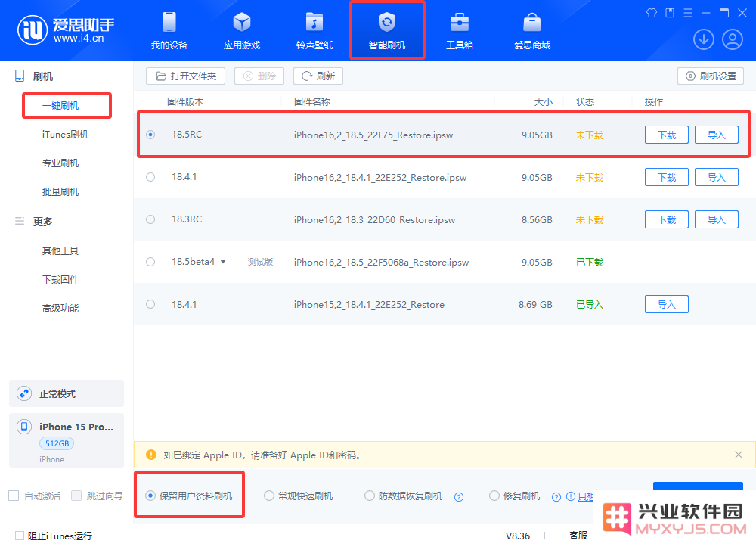Open 刷机设置 settings button
This screenshot has height=547, width=756.
[711, 76]
